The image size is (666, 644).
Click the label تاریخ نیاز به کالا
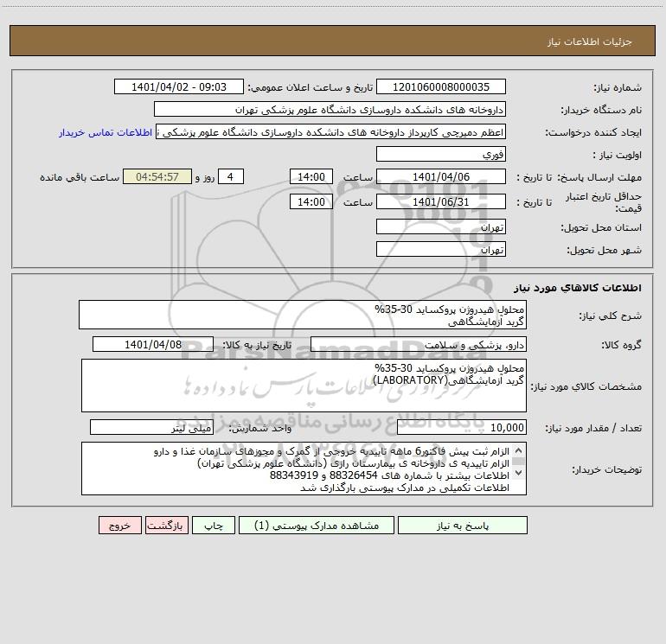click(x=257, y=345)
